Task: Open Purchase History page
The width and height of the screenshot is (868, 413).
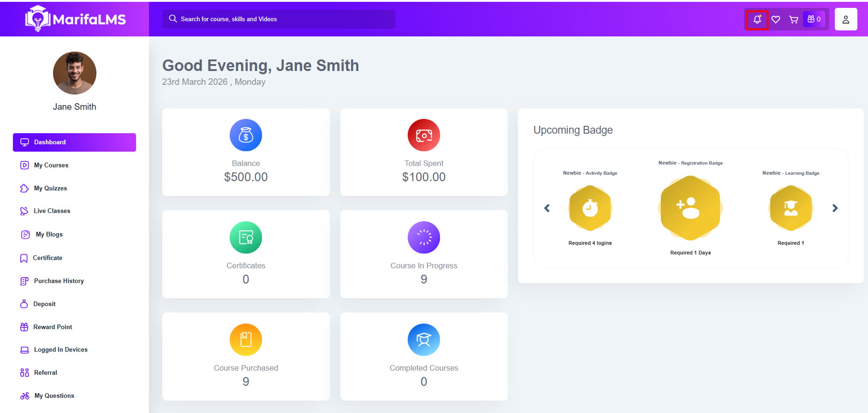Action: tap(59, 281)
